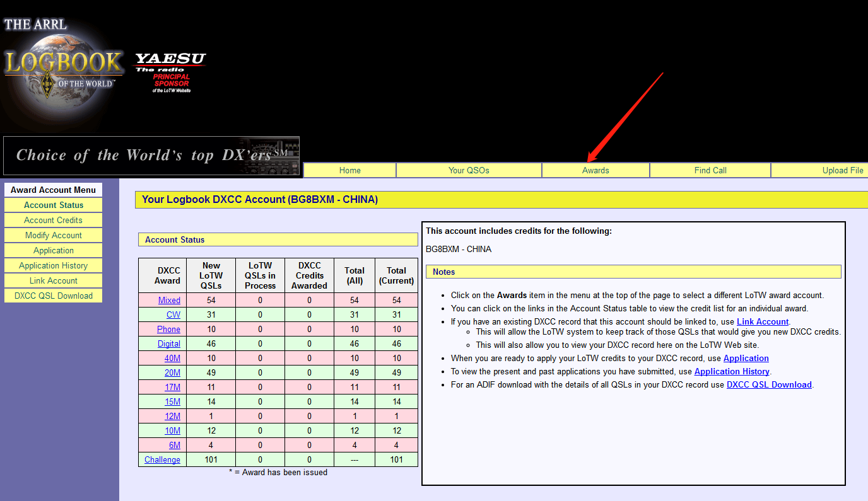Open the 10M band award link
Image resolution: width=868 pixels, height=501 pixels.
point(173,431)
